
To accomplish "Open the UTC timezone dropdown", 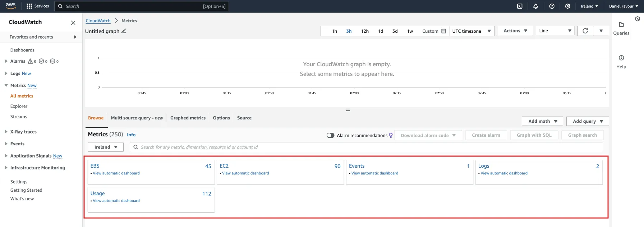I will (471, 31).
